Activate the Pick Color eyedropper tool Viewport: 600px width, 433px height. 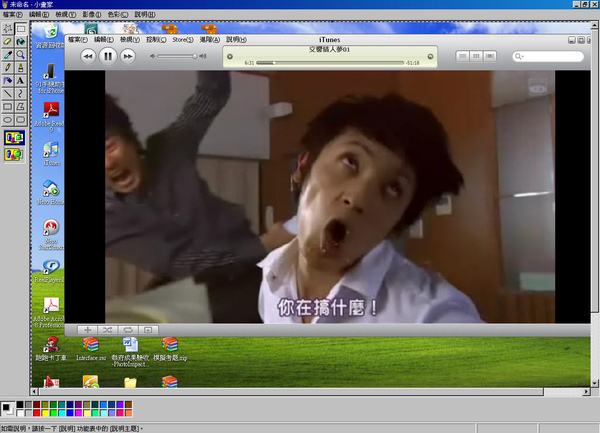[7, 54]
